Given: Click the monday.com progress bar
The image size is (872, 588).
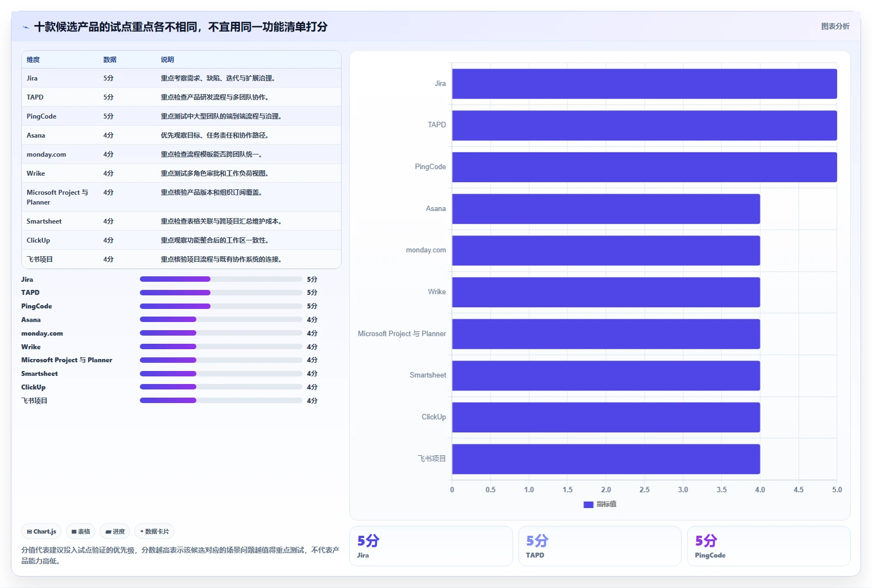Looking at the screenshot, I should pos(221,333).
